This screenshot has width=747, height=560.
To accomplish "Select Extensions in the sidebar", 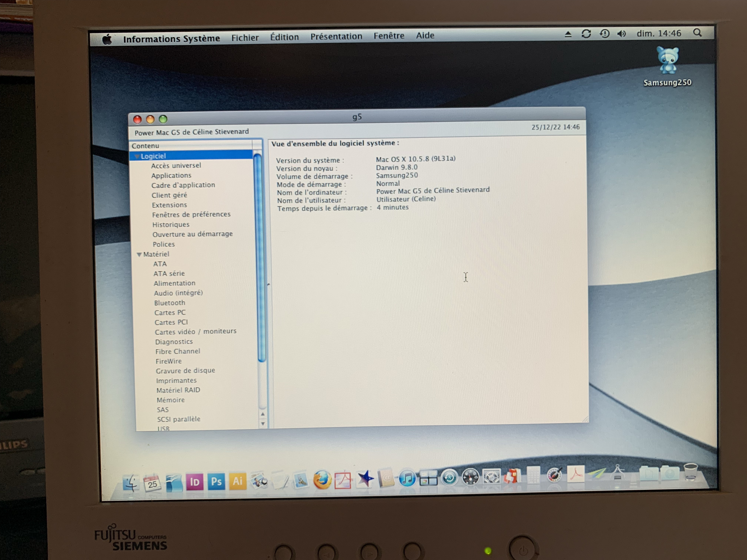I will [x=169, y=205].
